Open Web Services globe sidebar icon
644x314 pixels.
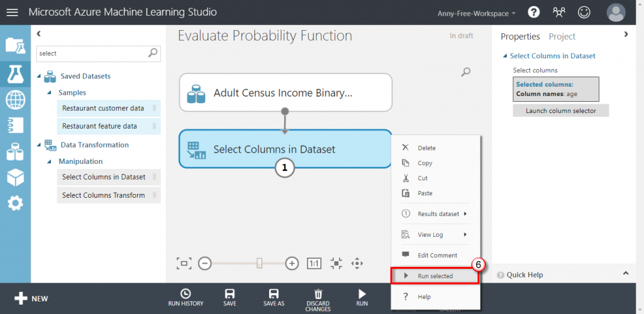[x=15, y=100]
